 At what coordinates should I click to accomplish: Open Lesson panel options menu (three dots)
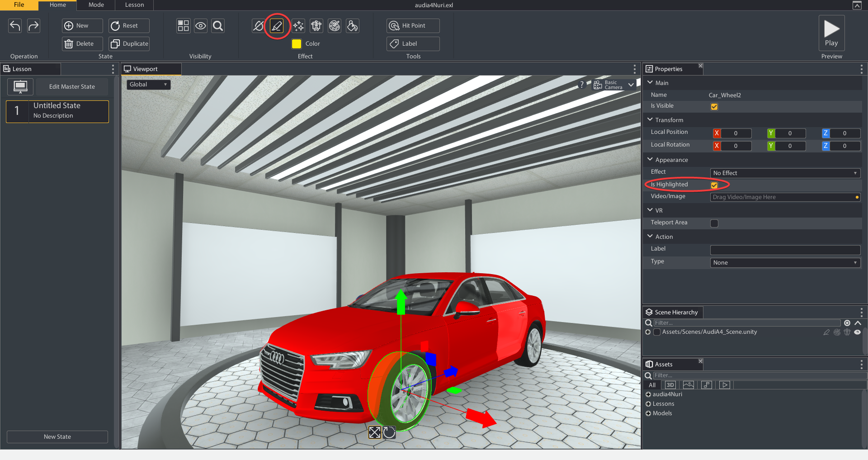click(113, 69)
